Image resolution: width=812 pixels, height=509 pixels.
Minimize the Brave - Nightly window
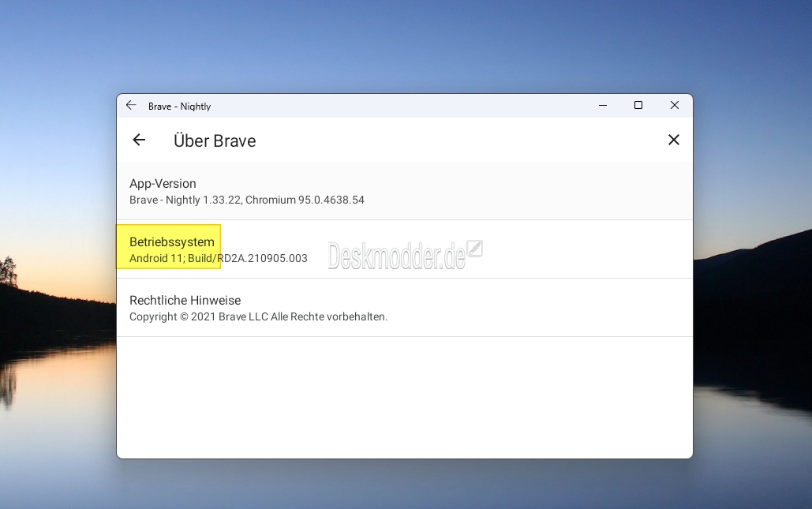coord(603,106)
